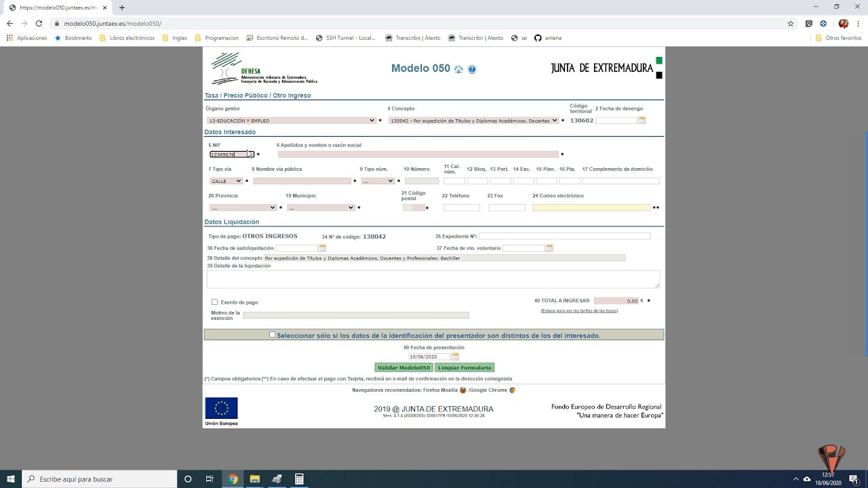Tick the Exento de pago checkbox
This screenshot has width=868, height=488.
coord(214,302)
